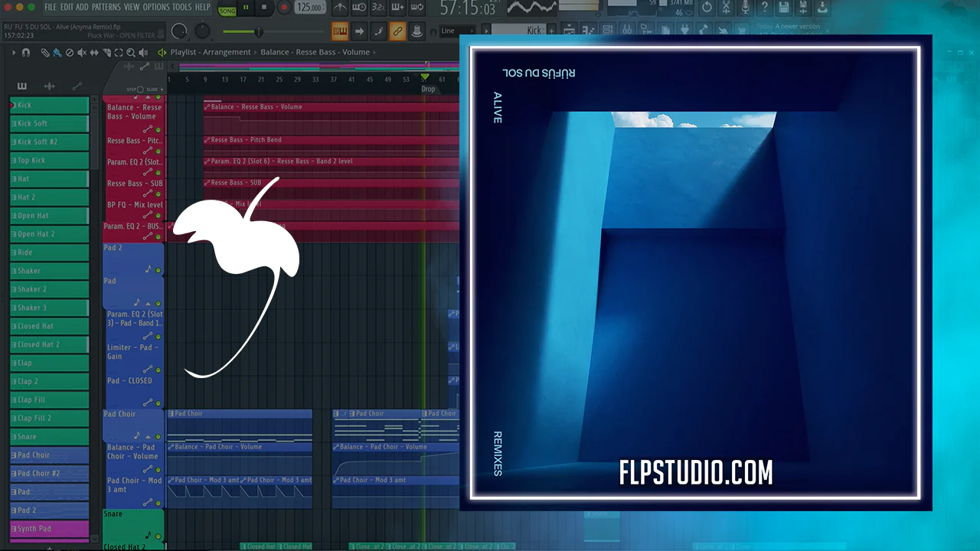Image resolution: width=980 pixels, height=551 pixels.
Task: Toggle typing keyboard to piano icon
Action: (340, 31)
